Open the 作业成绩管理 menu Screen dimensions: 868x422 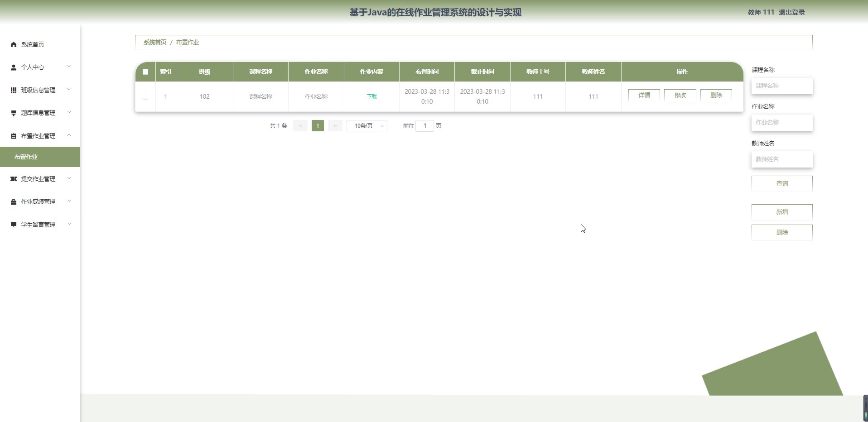(x=40, y=201)
